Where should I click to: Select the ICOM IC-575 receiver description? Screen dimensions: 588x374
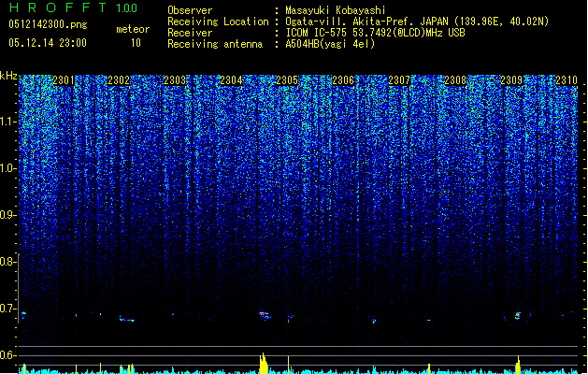(376, 33)
